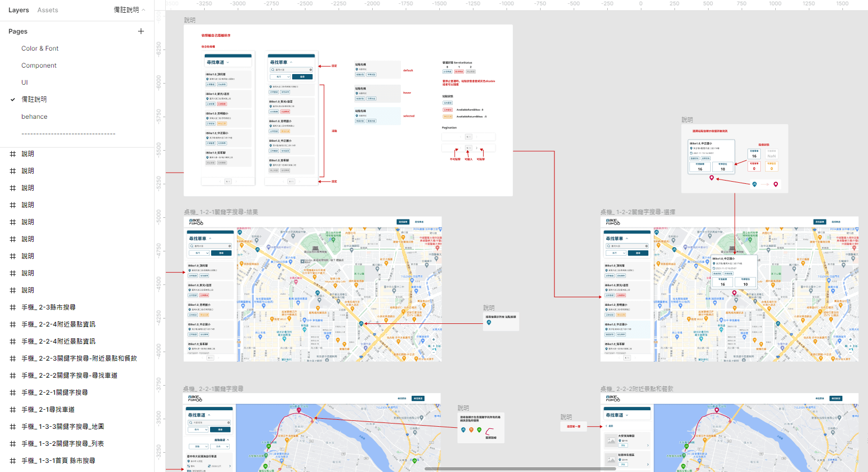Open the behance page

tap(34, 117)
